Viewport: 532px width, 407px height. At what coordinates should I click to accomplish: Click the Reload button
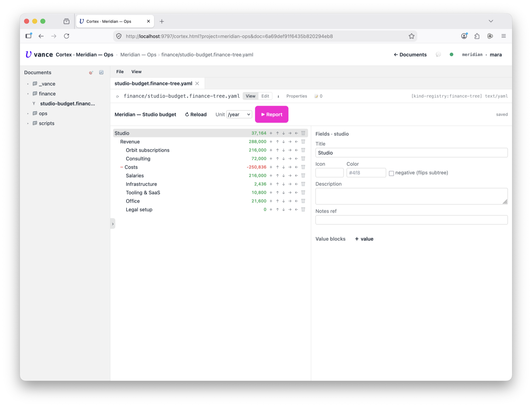[x=196, y=114]
